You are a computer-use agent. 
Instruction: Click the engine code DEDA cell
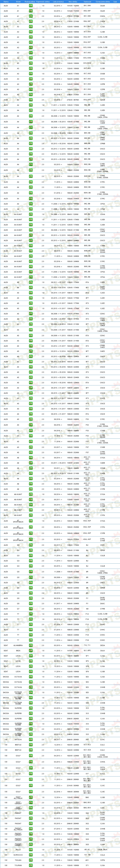tap(103, 645)
